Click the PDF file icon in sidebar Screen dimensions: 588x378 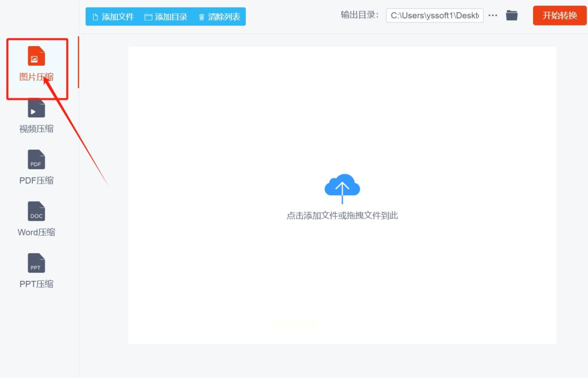tap(36, 160)
